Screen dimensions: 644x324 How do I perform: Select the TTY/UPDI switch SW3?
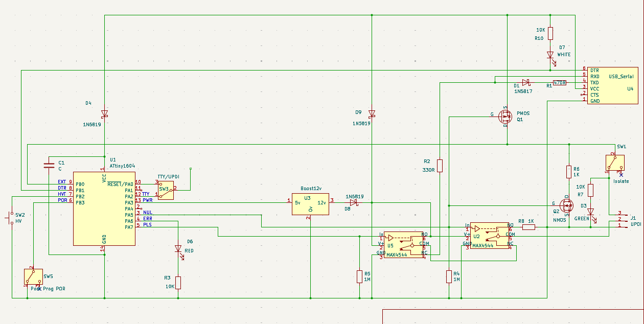point(165,189)
